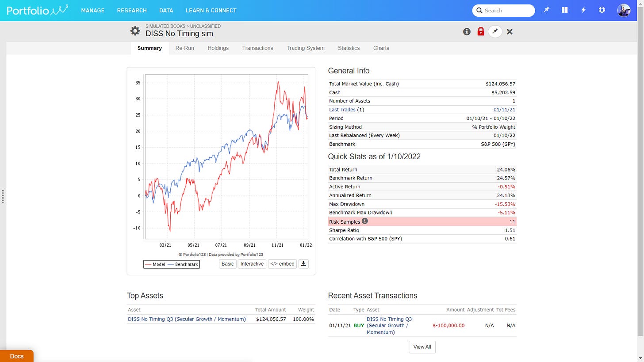Switch to the Trading System tab

point(306,48)
